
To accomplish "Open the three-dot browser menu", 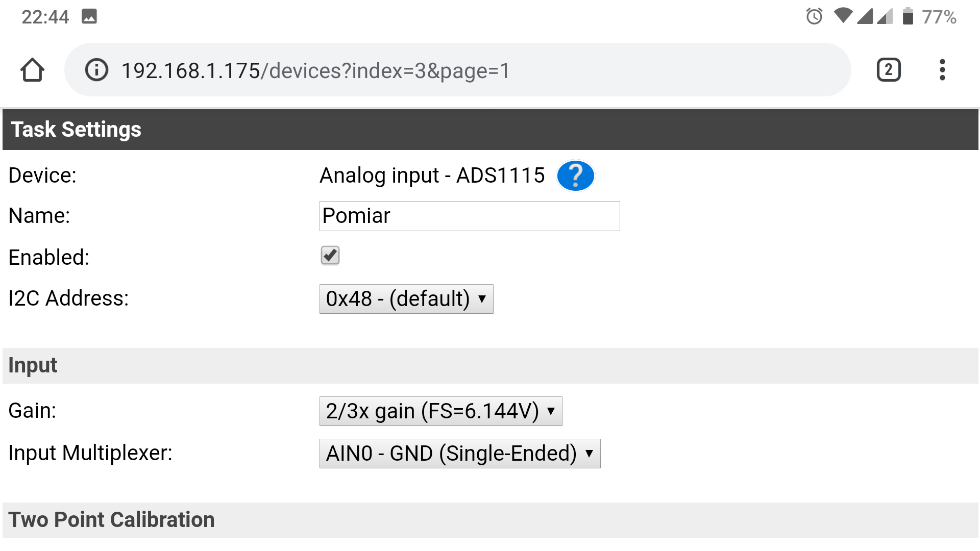I will pyautogui.click(x=942, y=70).
